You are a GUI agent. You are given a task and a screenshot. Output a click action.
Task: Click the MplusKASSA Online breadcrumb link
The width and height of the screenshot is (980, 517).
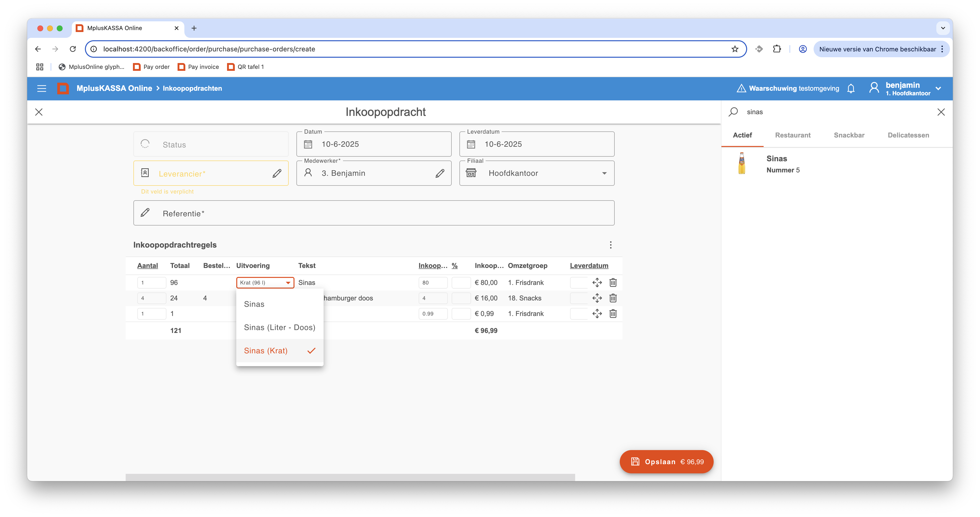click(x=114, y=88)
